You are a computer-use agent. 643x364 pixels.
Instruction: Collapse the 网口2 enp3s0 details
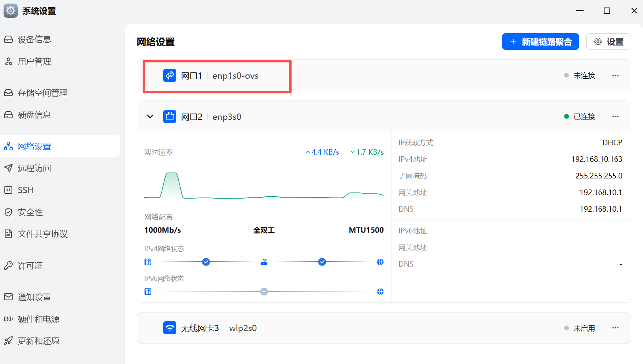150,116
